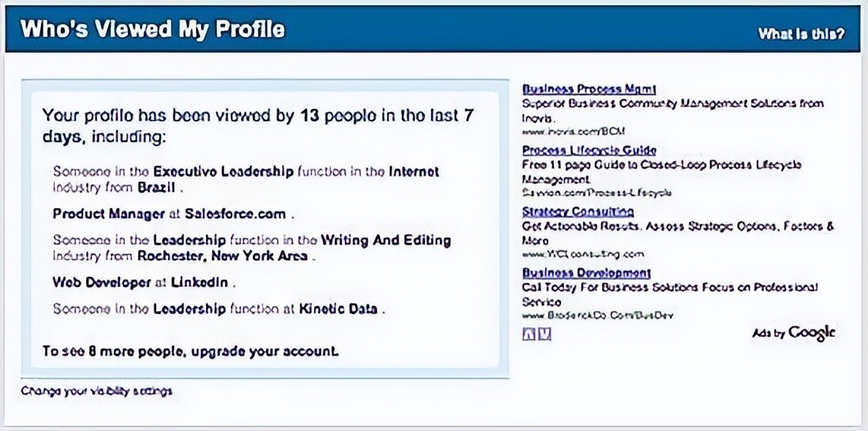Click the Ads by Google logo
Viewport: 868px width, 431px height.
(x=793, y=333)
